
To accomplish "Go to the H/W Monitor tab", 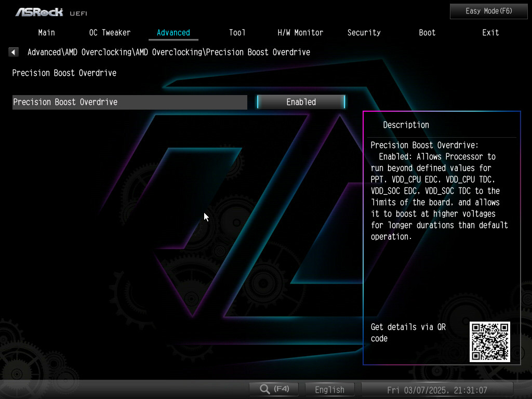I will point(300,33).
